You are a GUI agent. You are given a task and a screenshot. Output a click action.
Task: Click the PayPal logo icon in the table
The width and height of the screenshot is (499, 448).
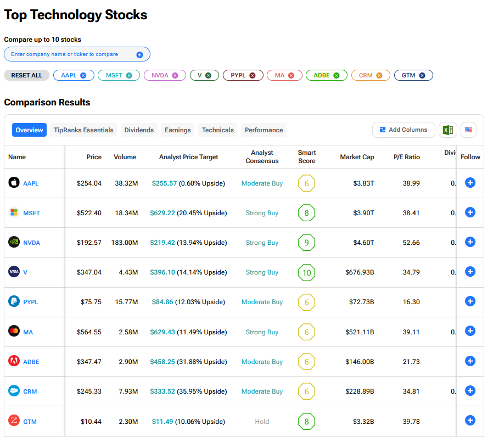click(x=14, y=301)
